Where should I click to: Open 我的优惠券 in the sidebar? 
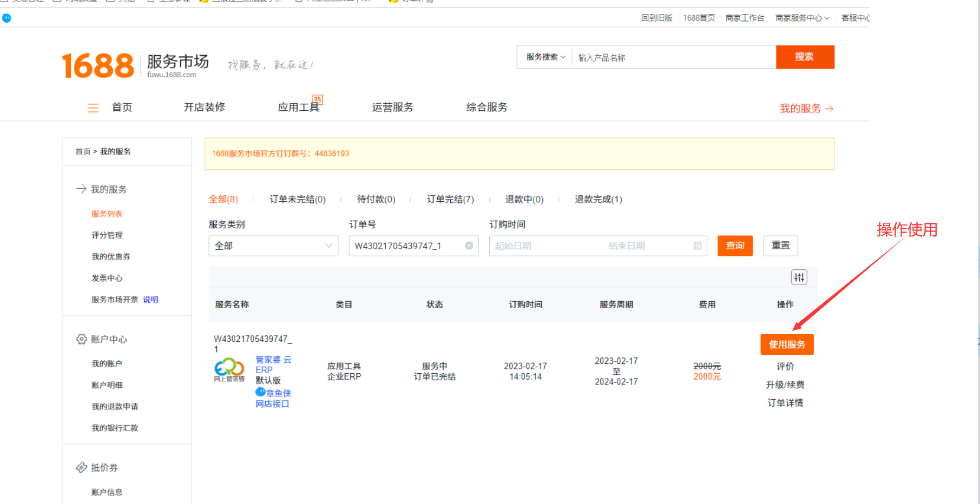111,256
